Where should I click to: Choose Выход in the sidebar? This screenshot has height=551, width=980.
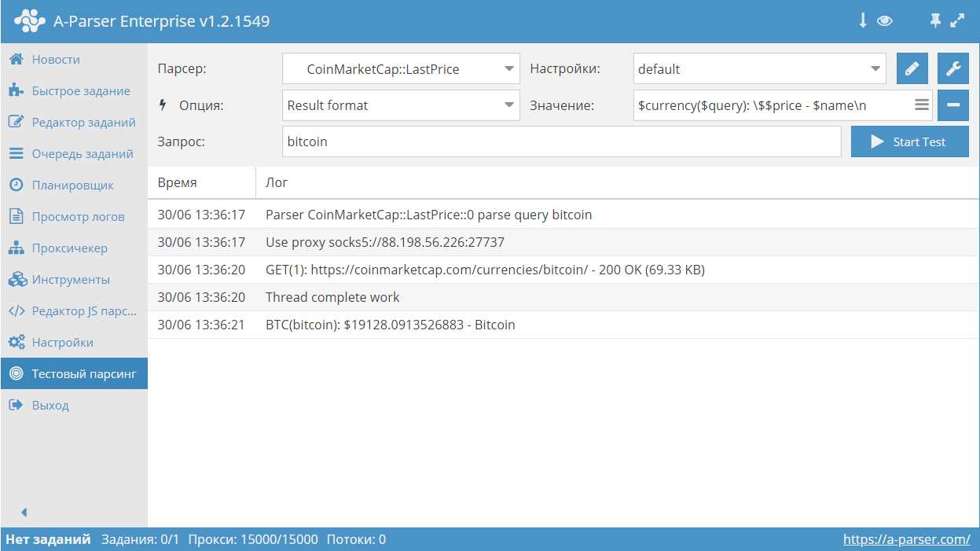click(74, 405)
